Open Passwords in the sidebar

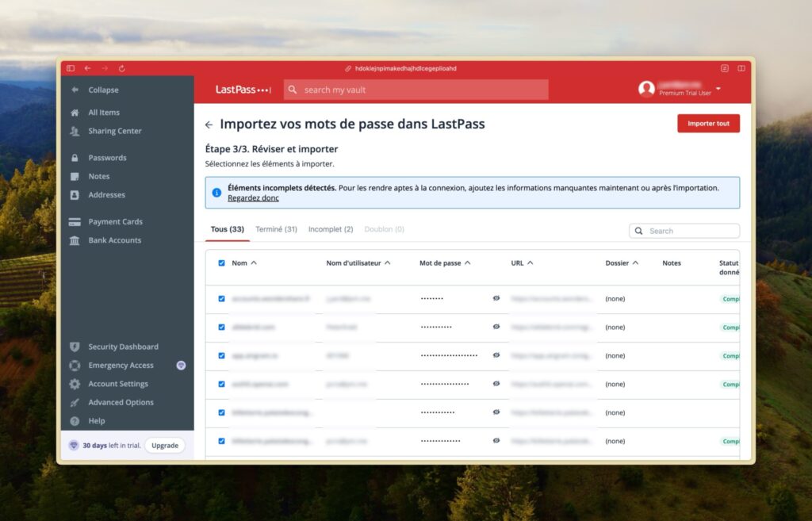pyautogui.click(x=107, y=158)
